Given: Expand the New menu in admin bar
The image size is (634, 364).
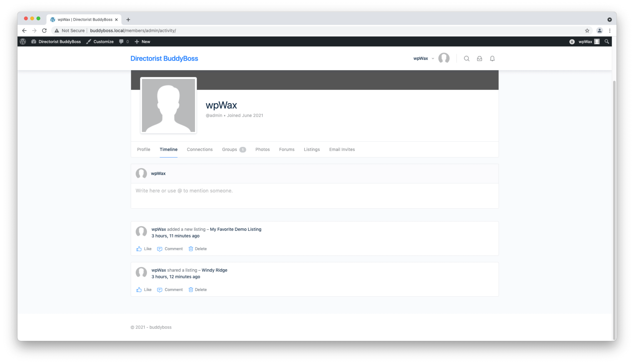Looking at the screenshot, I should [x=142, y=41].
